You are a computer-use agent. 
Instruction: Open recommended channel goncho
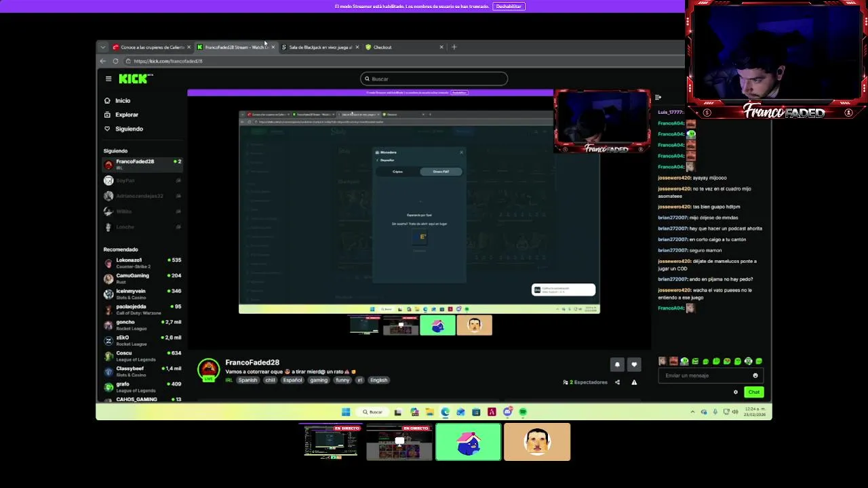tap(142, 325)
